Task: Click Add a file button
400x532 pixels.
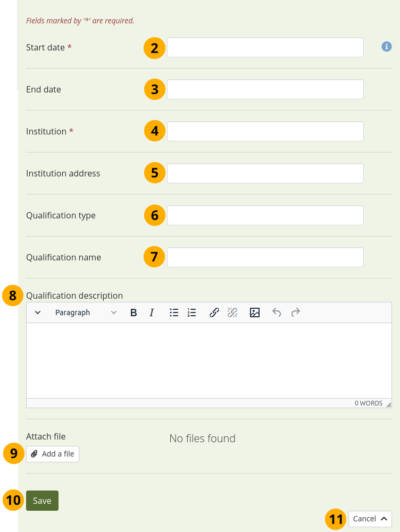Action: pyautogui.click(x=53, y=454)
